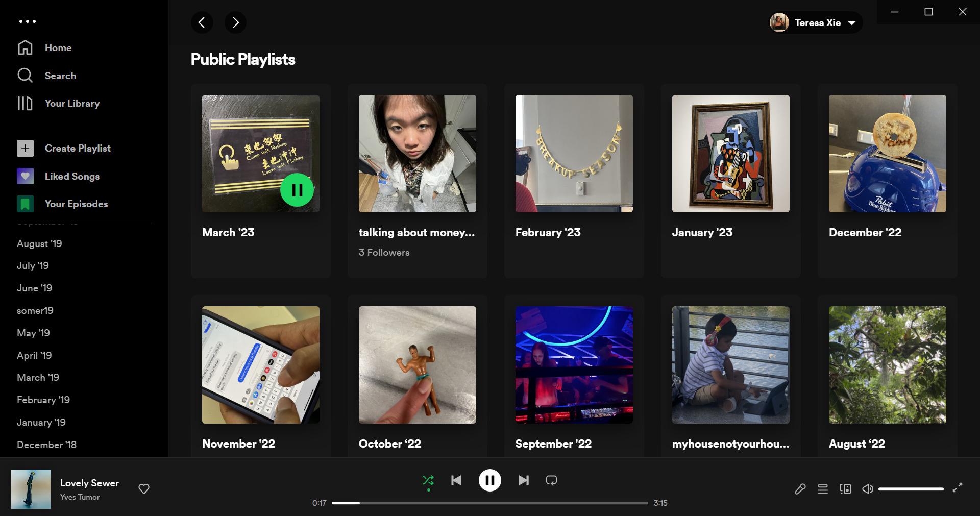Open the Teresa Xie profile menu

coord(815,22)
